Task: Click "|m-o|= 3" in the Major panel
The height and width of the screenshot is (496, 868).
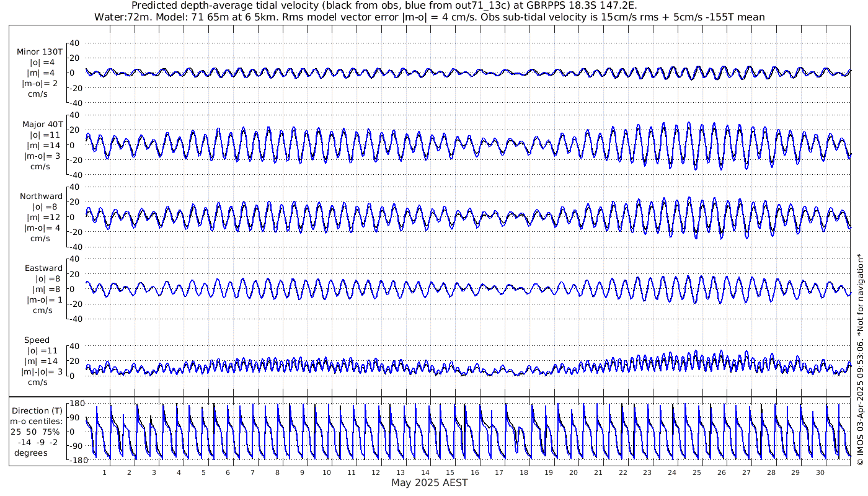Action: 41,156
